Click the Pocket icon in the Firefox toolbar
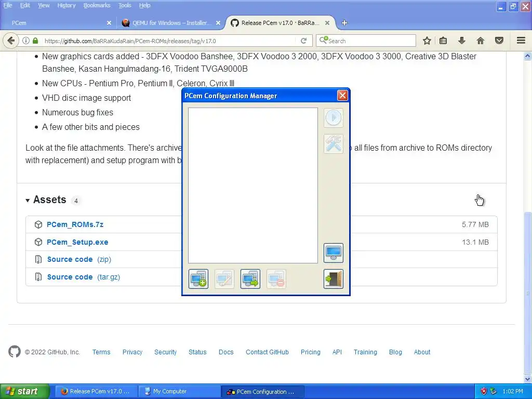The image size is (532, 399). (499, 41)
